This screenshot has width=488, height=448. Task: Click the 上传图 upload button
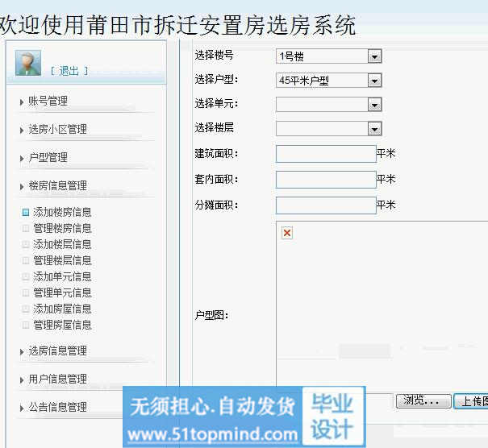[471, 401]
